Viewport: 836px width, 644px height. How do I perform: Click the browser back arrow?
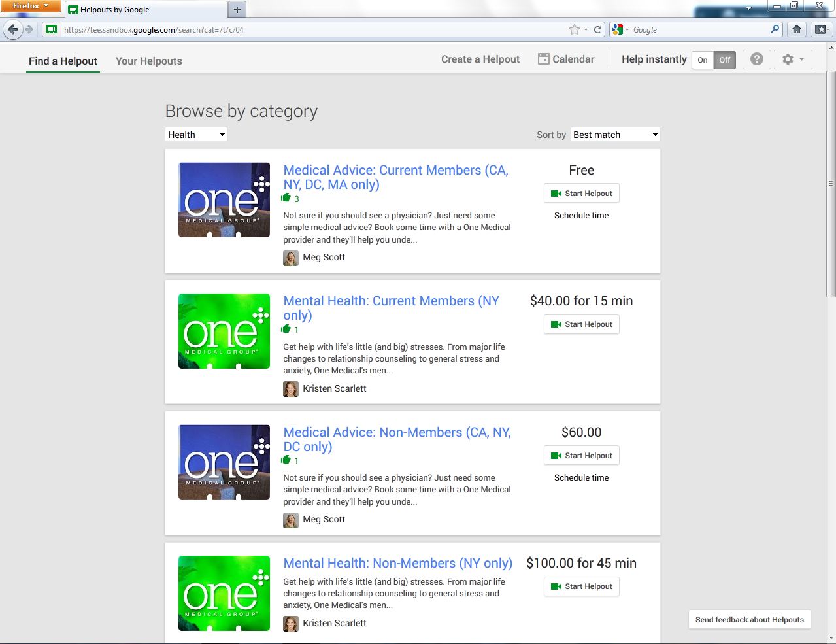tap(13, 29)
